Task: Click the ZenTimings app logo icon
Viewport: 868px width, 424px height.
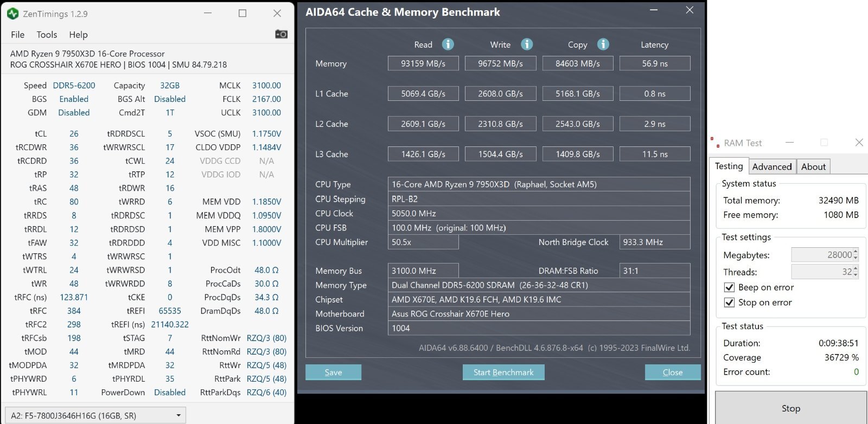Action: (x=13, y=14)
